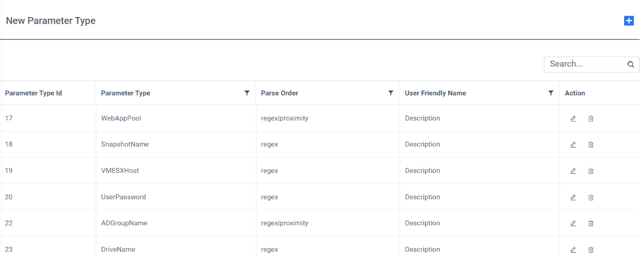644x257 pixels.
Task: Delete the VMESXHost entry
Action: point(591,171)
